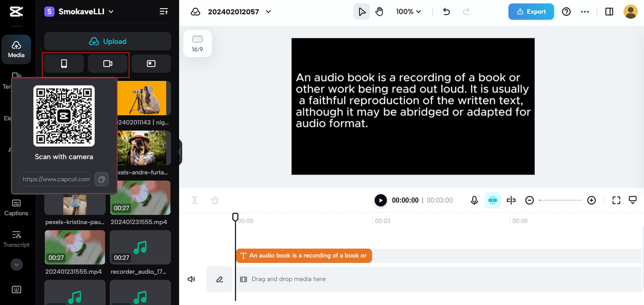Open the help question mark icon
Image resolution: width=644 pixels, height=305 pixels.
[x=567, y=12]
